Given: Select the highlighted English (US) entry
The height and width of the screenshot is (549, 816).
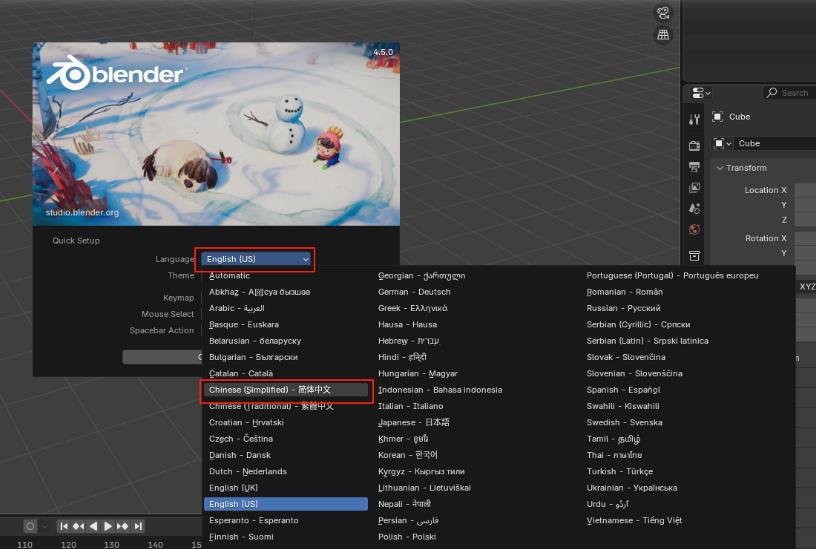Looking at the screenshot, I should pos(286,504).
